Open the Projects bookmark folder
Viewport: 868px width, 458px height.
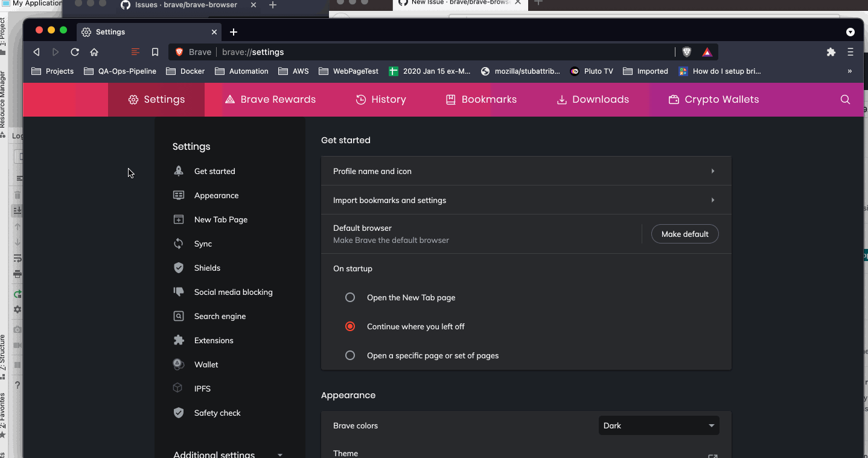pyautogui.click(x=53, y=71)
